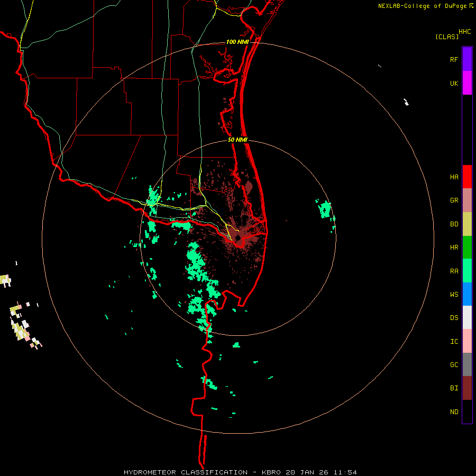Click the blue WS legend color swatch
Image resolution: width=476 pixels, height=476 pixels.
coord(467,294)
